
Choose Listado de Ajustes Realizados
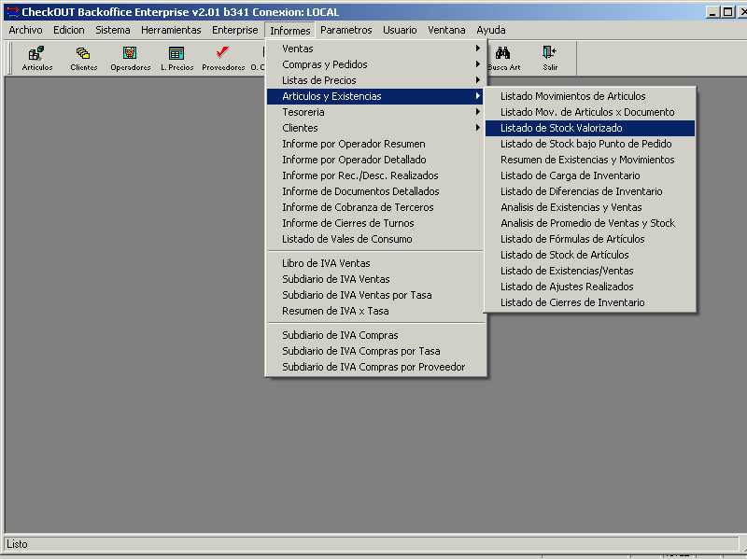(590, 287)
